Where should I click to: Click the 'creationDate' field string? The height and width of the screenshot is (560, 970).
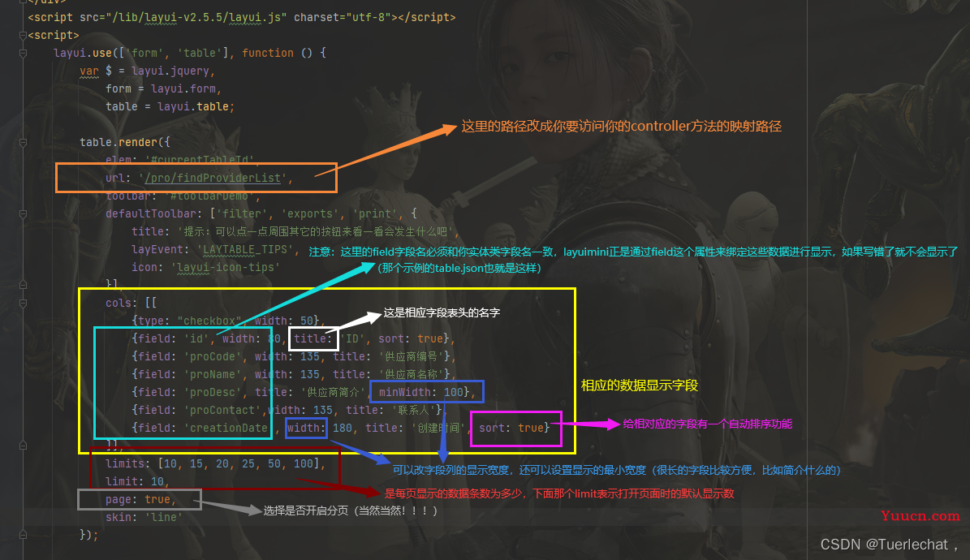tap(229, 429)
